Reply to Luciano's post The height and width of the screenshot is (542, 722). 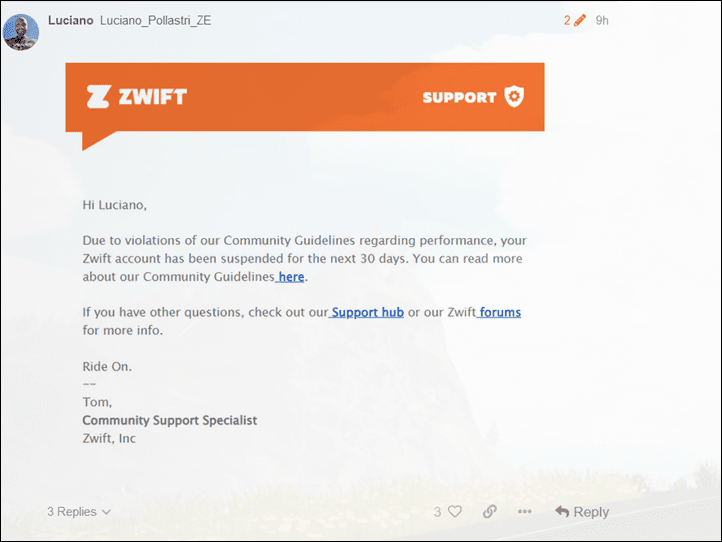click(x=582, y=512)
